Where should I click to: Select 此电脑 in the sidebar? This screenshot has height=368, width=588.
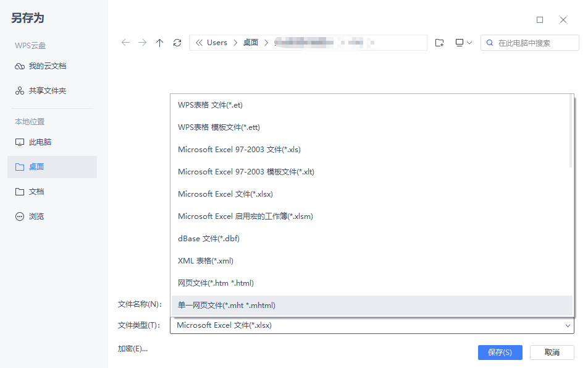(52, 142)
